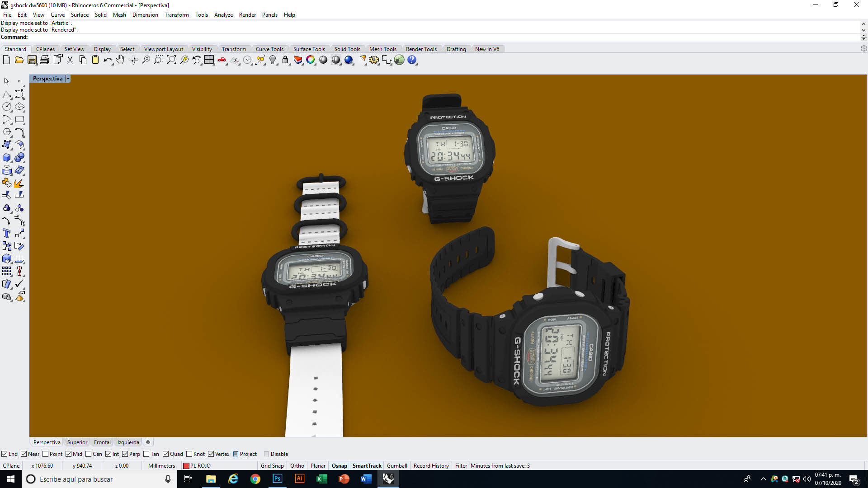Image resolution: width=868 pixels, height=488 pixels.
Task: Click the red PL ROJO layer color swatch
Action: [x=186, y=466]
